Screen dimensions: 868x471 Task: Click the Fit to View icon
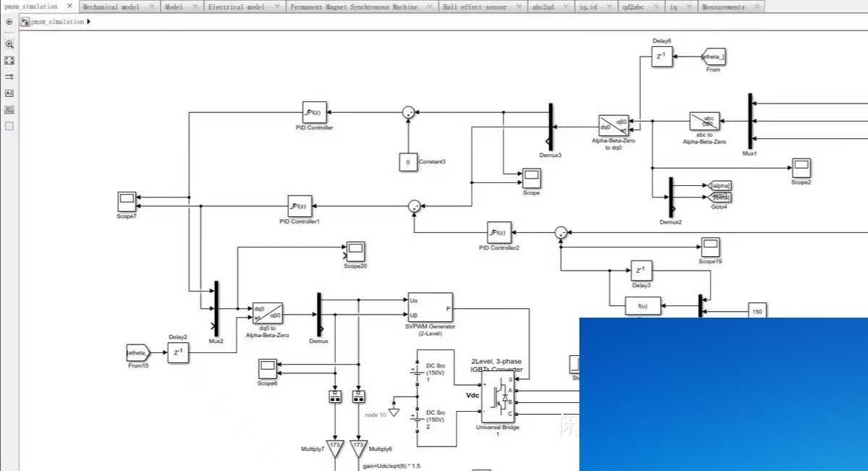pos(9,61)
